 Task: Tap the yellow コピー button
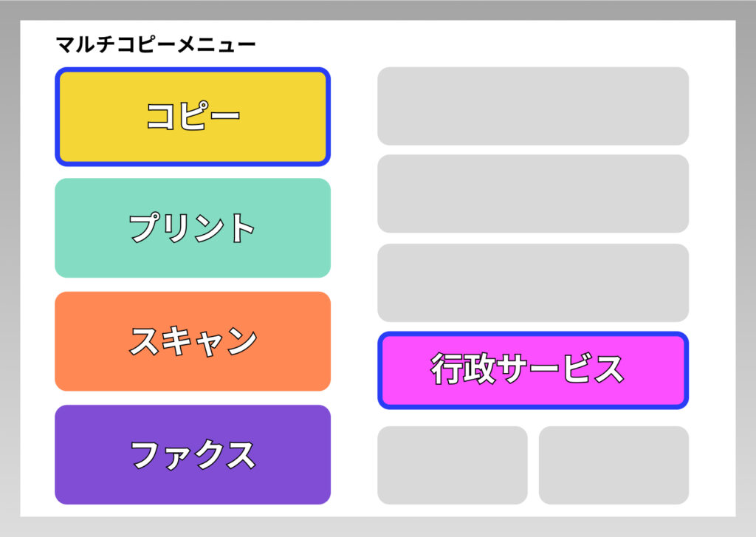193,117
